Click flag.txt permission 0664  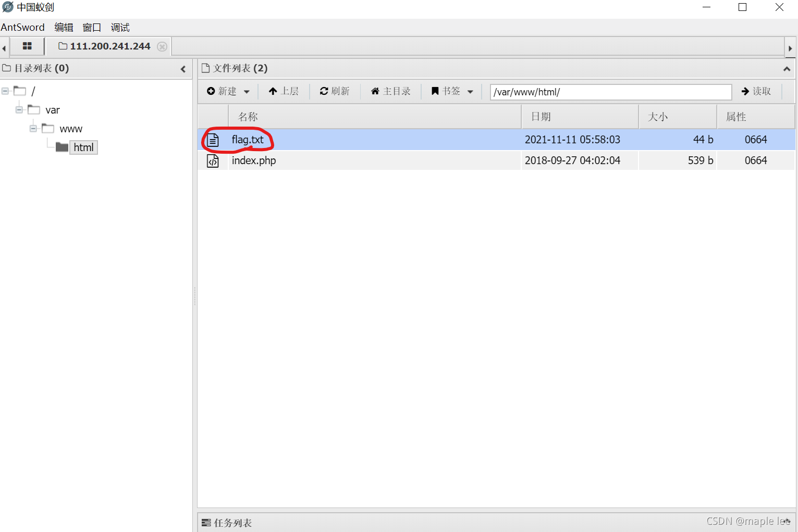[756, 140]
